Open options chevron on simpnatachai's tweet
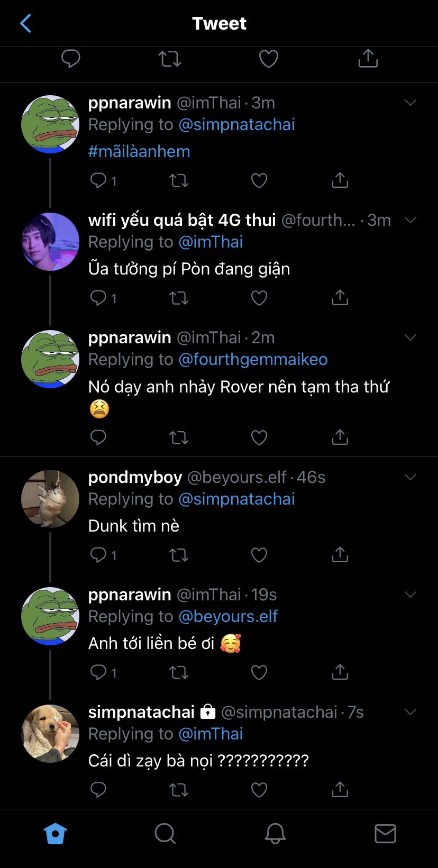 (x=410, y=712)
